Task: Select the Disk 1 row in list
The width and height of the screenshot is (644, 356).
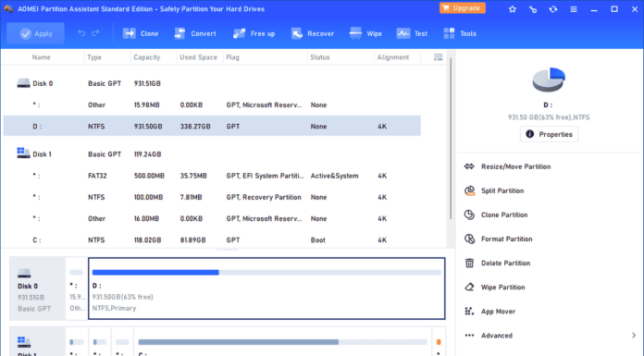Action: point(212,154)
